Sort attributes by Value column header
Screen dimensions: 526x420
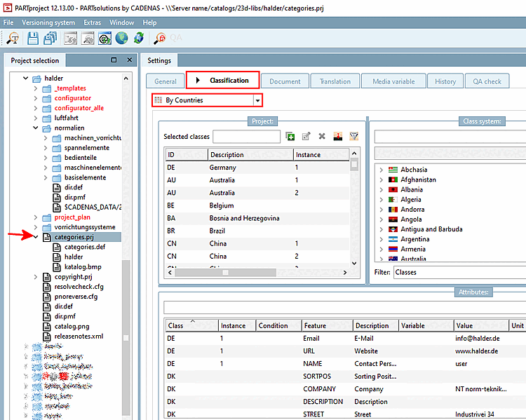tap(480, 325)
